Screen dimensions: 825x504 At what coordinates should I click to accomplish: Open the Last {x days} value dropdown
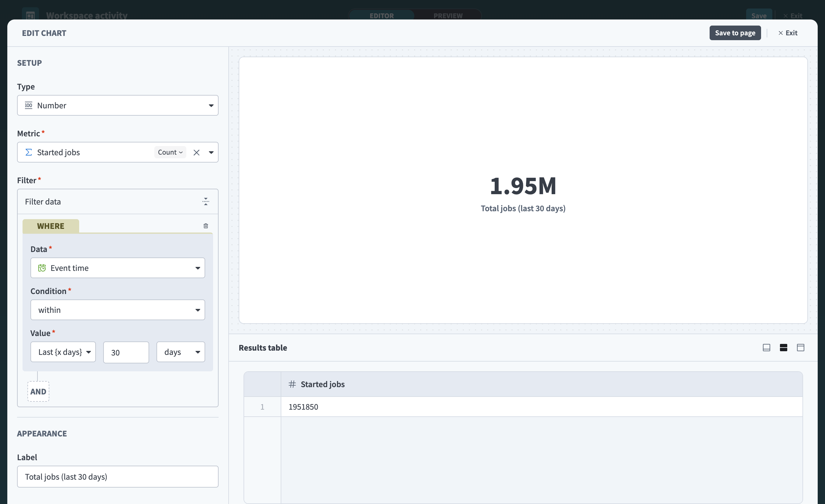point(63,352)
